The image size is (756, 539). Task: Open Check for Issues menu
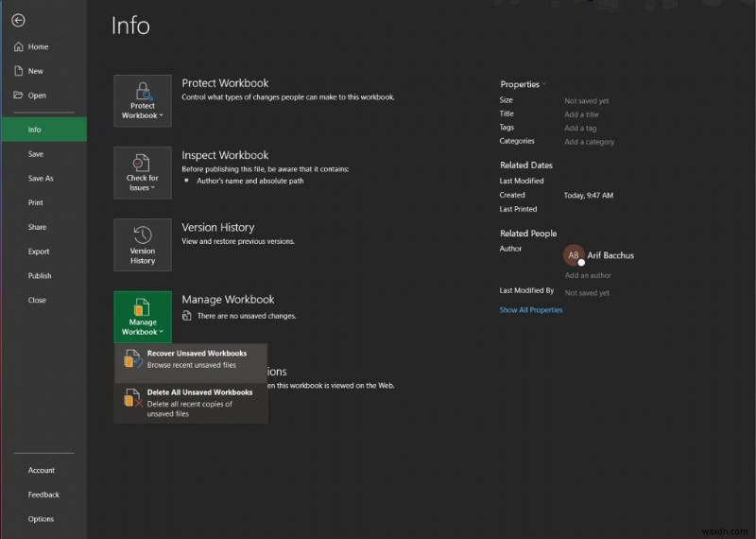143,173
